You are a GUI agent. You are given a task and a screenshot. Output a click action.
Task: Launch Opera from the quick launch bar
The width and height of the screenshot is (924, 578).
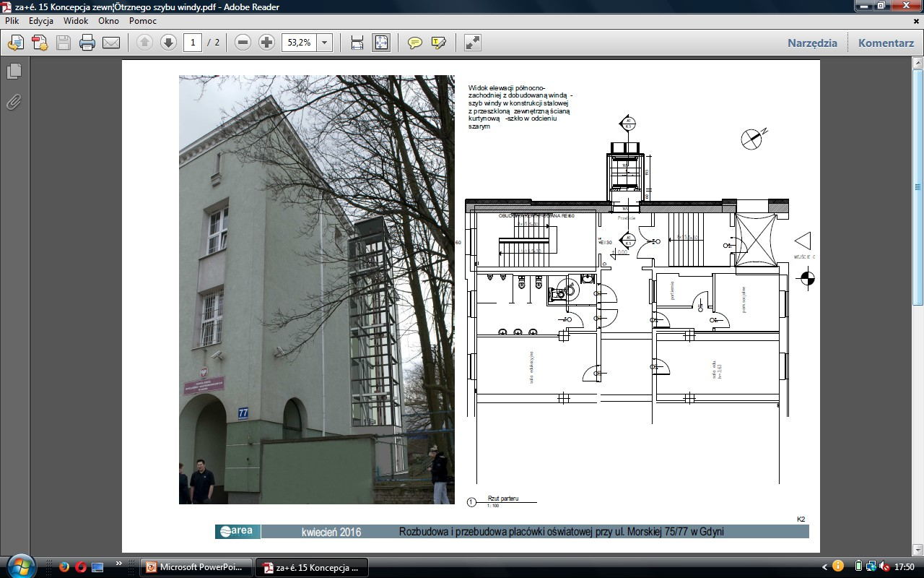coord(80,566)
